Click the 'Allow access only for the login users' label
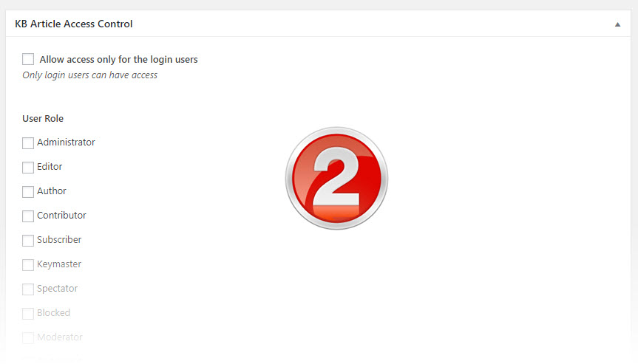The width and height of the screenshot is (638, 364). pyautogui.click(x=118, y=59)
